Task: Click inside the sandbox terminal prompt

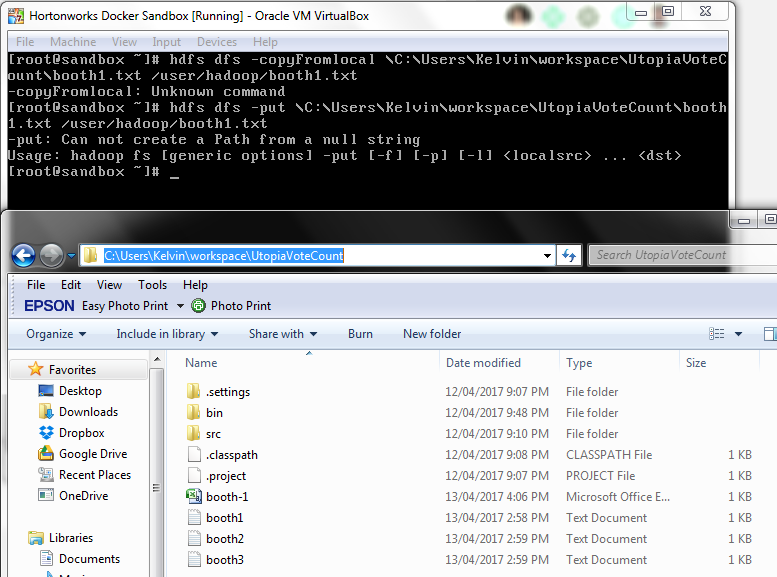Action: tap(174, 172)
